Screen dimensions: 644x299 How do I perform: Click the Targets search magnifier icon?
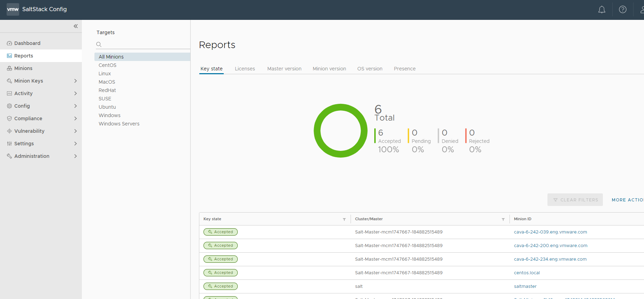pyautogui.click(x=99, y=44)
